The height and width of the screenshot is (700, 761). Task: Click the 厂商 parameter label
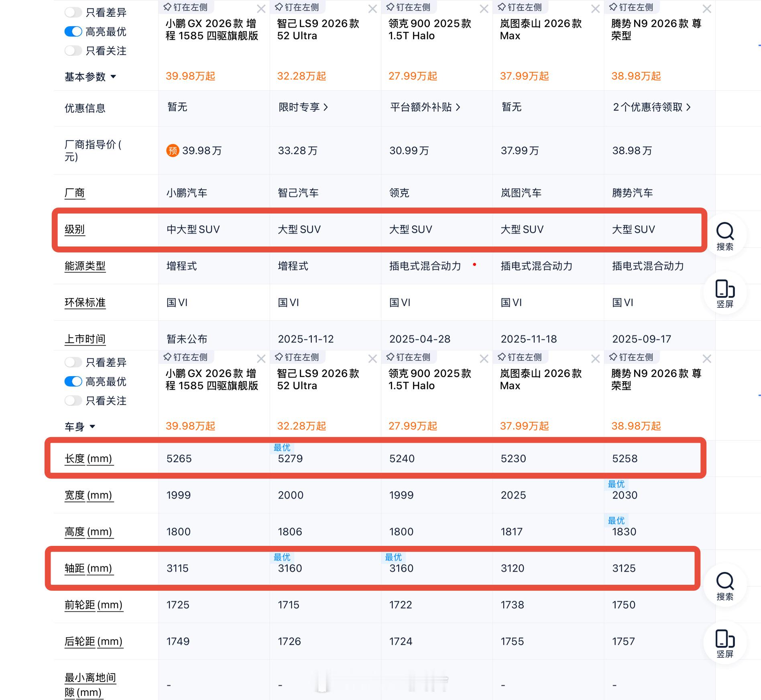pos(75,193)
